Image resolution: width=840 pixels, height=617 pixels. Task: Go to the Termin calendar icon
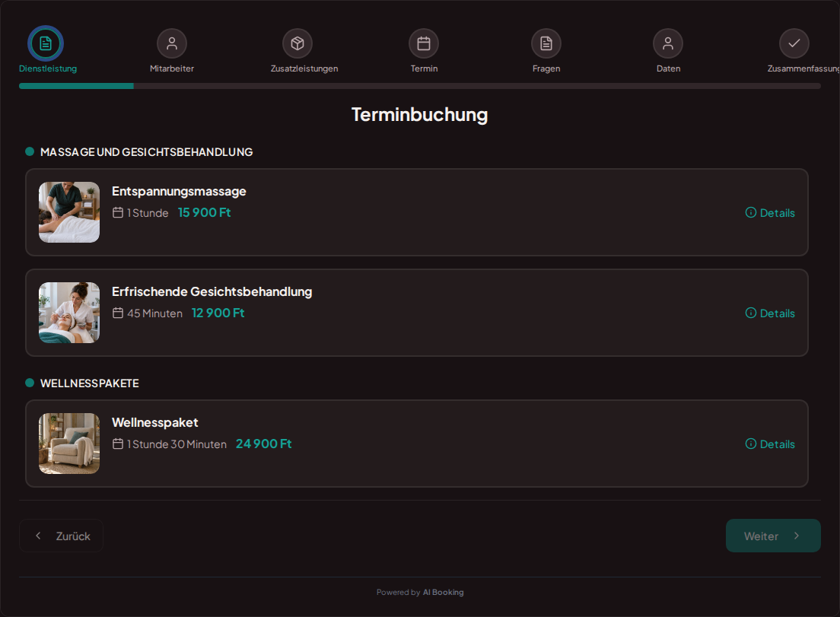click(x=424, y=43)
